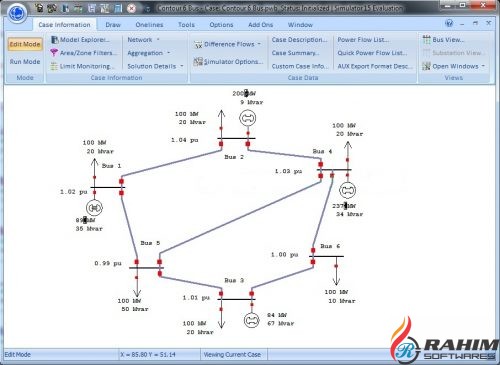Click the '1.01 pu' voltage label

click(x=196, y=298)
